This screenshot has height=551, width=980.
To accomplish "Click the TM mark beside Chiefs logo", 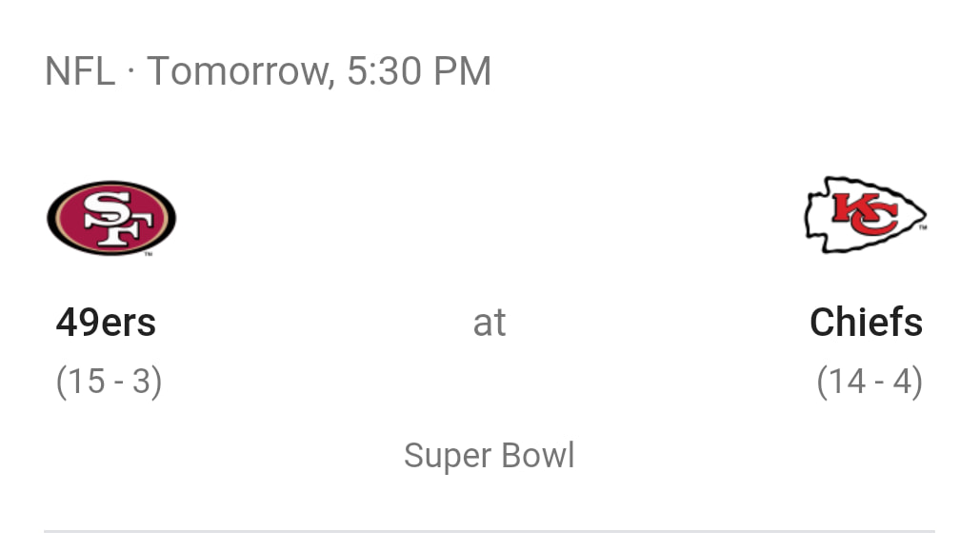I will pos(923,227).
